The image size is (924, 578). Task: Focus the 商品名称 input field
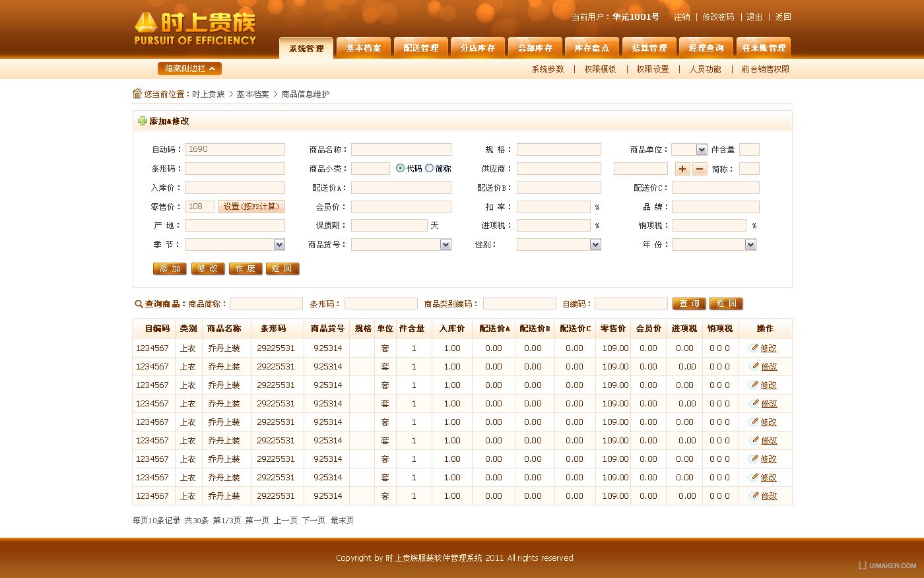tap(401, 150)
